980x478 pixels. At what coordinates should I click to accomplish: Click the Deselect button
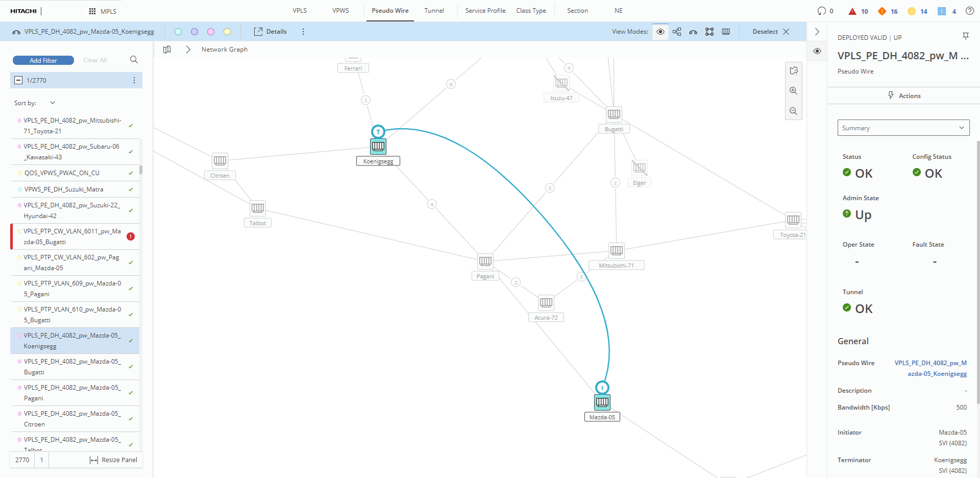tap(771, 32)
